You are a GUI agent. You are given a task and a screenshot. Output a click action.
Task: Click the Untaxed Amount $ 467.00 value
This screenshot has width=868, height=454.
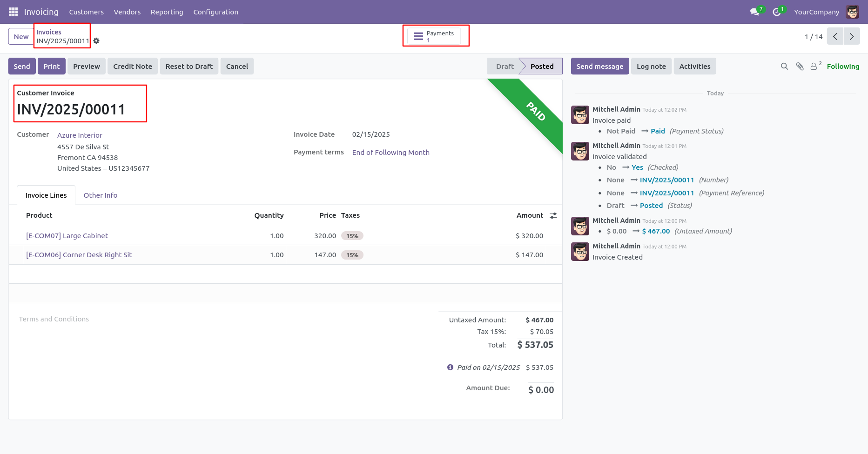click(x=539, y=320)
